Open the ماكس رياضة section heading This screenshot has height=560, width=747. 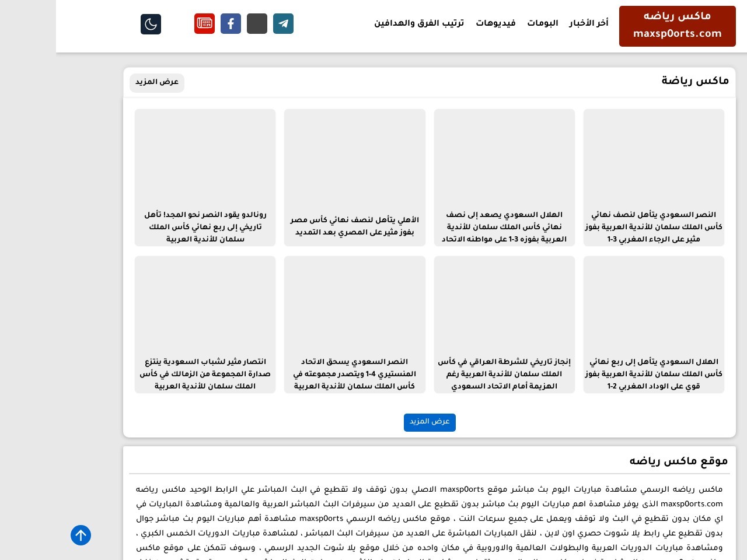point(695,81)
